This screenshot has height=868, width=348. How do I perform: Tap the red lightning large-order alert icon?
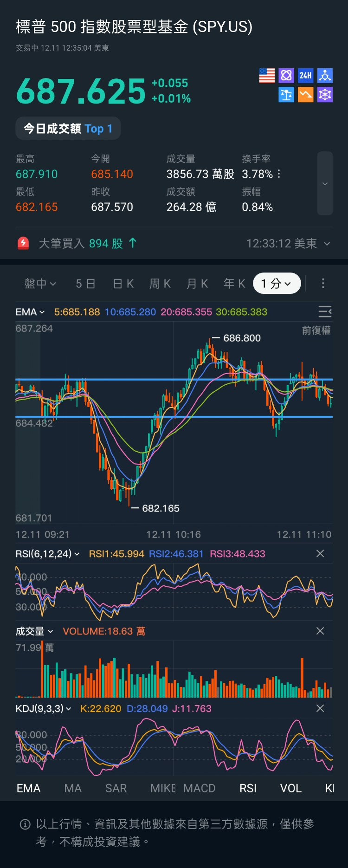pyautogui.click(x=23, y=243)
